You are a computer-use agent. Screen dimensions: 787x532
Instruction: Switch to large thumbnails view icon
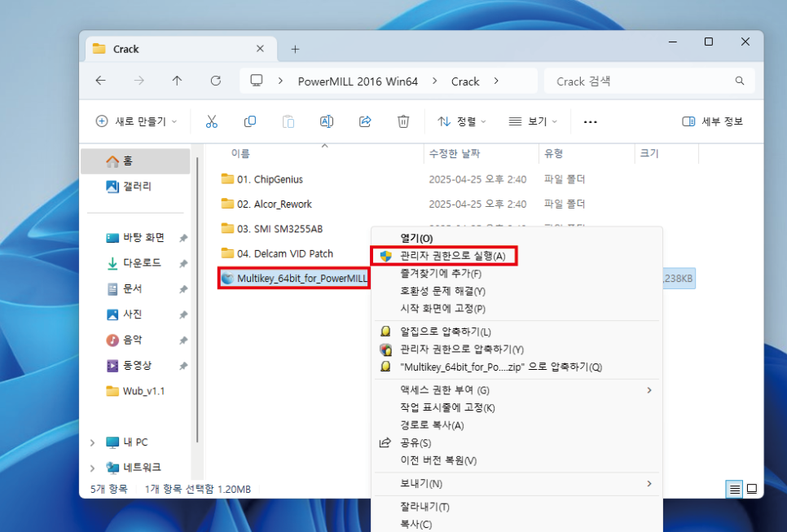[x=752, y=489]
